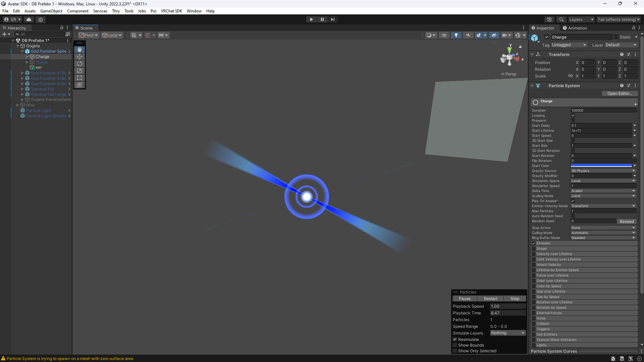Toggle the 2D scene view mode

click(444, 35)
